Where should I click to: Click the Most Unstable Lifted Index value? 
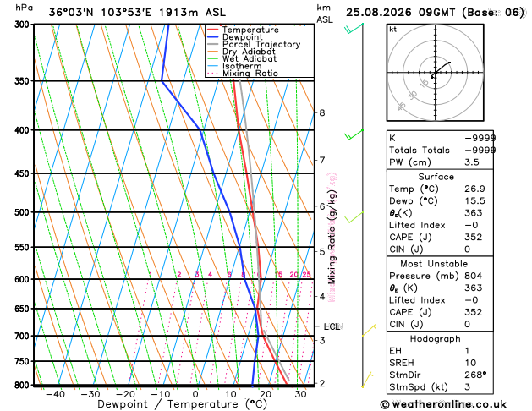click(x=471, y=300)
